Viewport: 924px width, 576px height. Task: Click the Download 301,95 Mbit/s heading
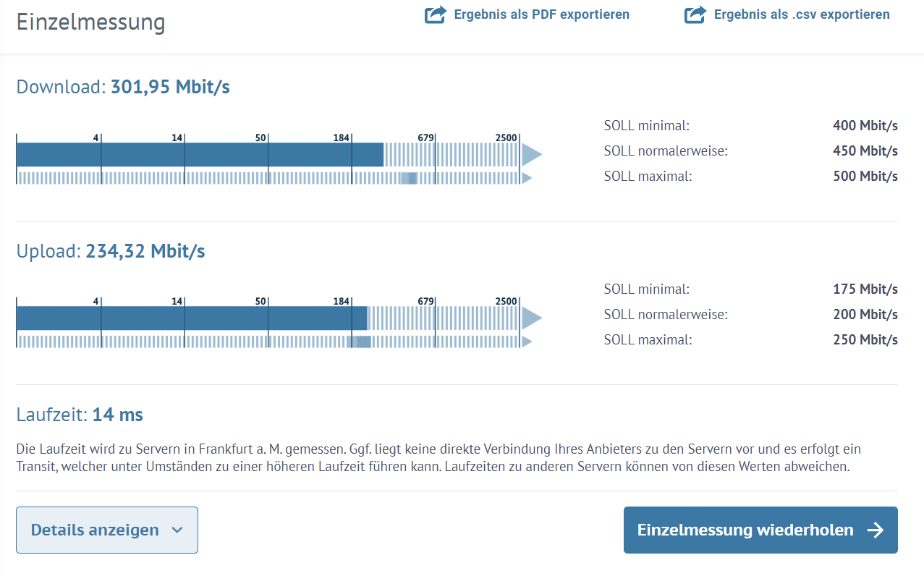point(123,88)
